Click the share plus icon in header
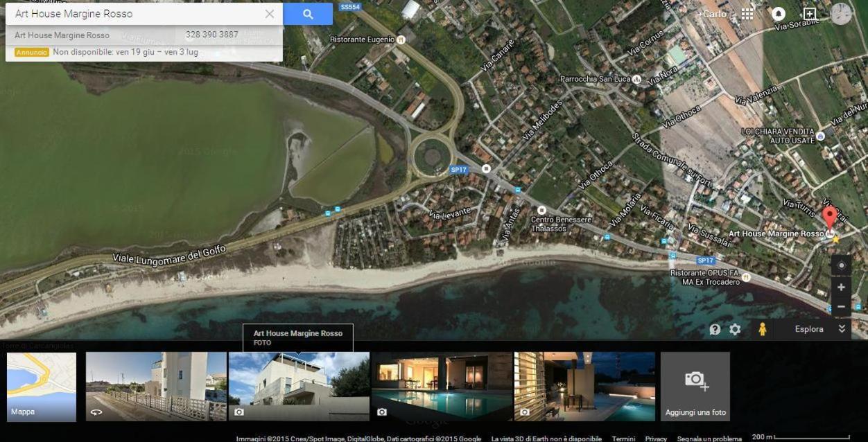This screenshot has height=442, width=868. click(810, 14)
